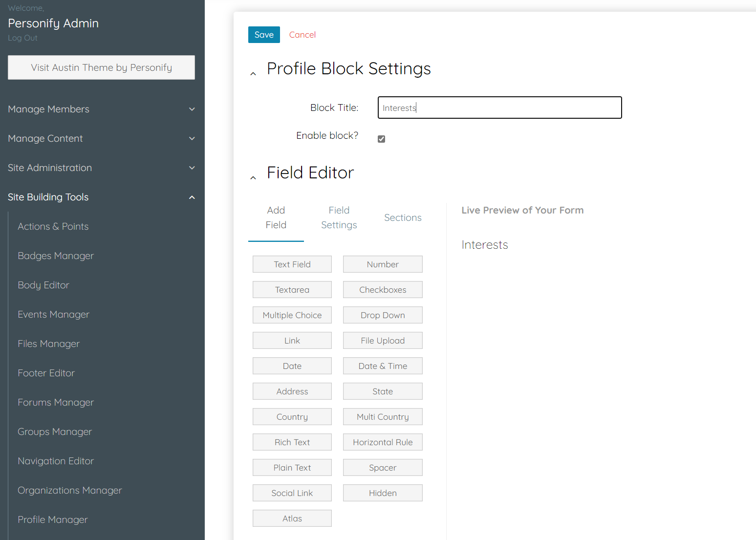Open the Field Settings tab
Image resolution: width=756 pixels, height=540 pixels.
coord(339,217)
